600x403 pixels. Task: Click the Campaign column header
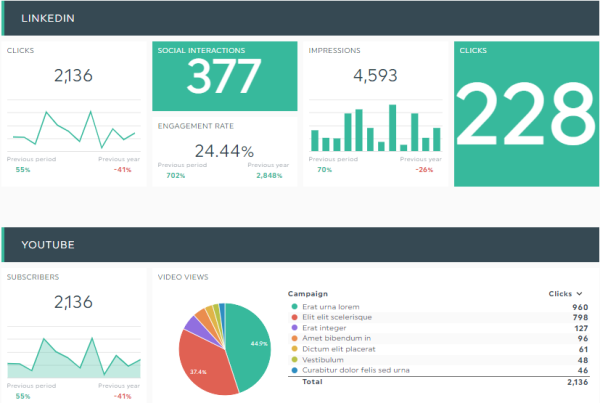(x=308, y=294)
